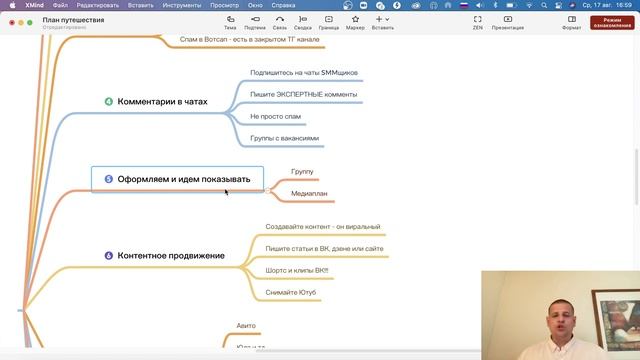Select subtopic Создавайте контент - он виральный
Image resolution: width=640 pixels, height=360 pixels.
coord(323,227)
